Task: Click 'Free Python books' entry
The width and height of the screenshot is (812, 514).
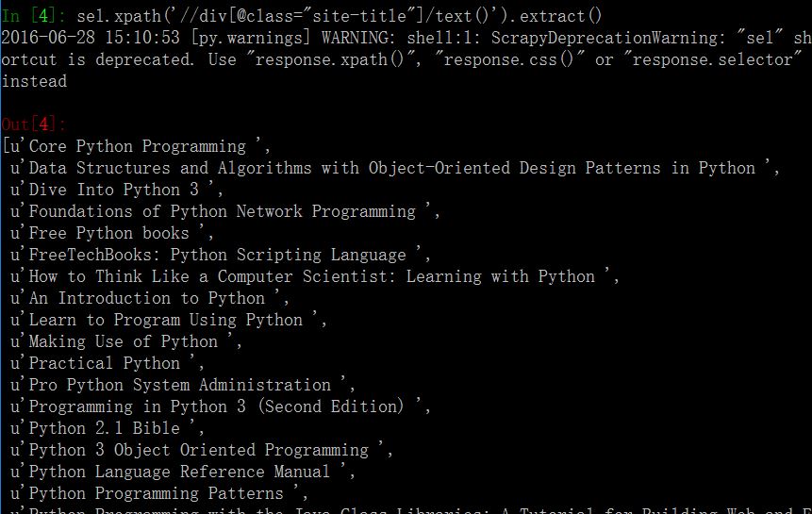Action: tap(108, 233)
